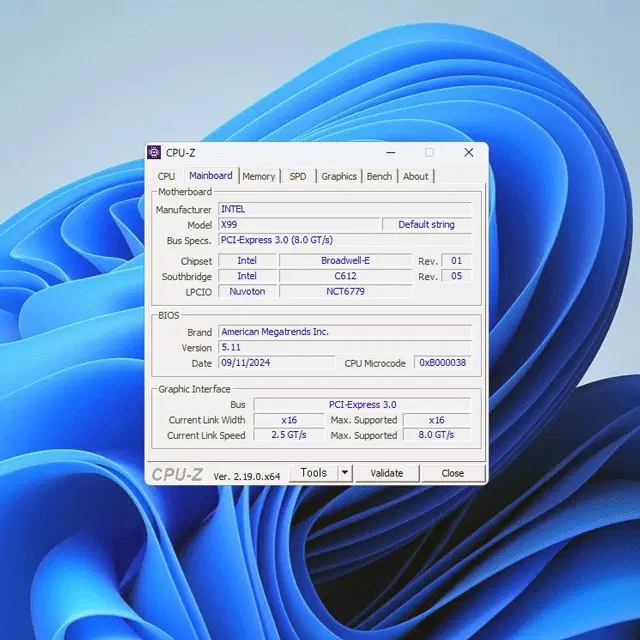Go to the SPD tab
Screen dimensions: 640x640
click(298, 176)
